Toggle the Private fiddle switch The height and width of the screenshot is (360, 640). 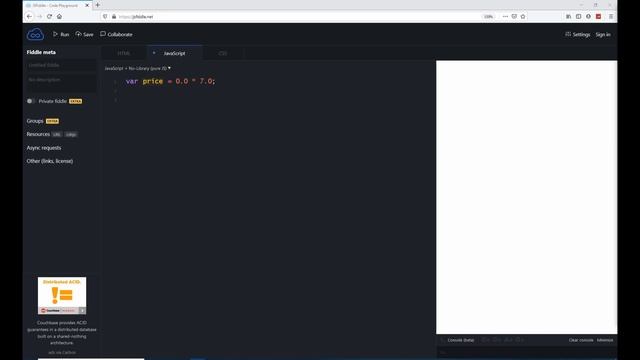point(30,101)
